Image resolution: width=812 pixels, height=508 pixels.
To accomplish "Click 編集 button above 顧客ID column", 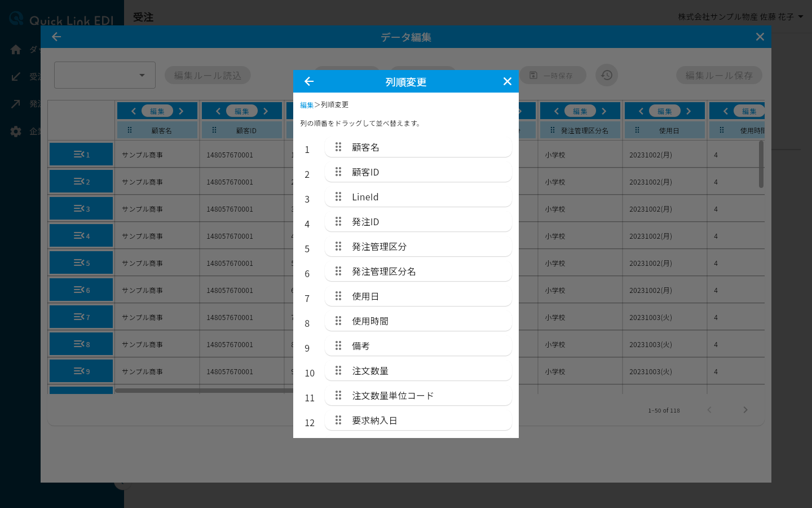I will [x=242, y=111].
